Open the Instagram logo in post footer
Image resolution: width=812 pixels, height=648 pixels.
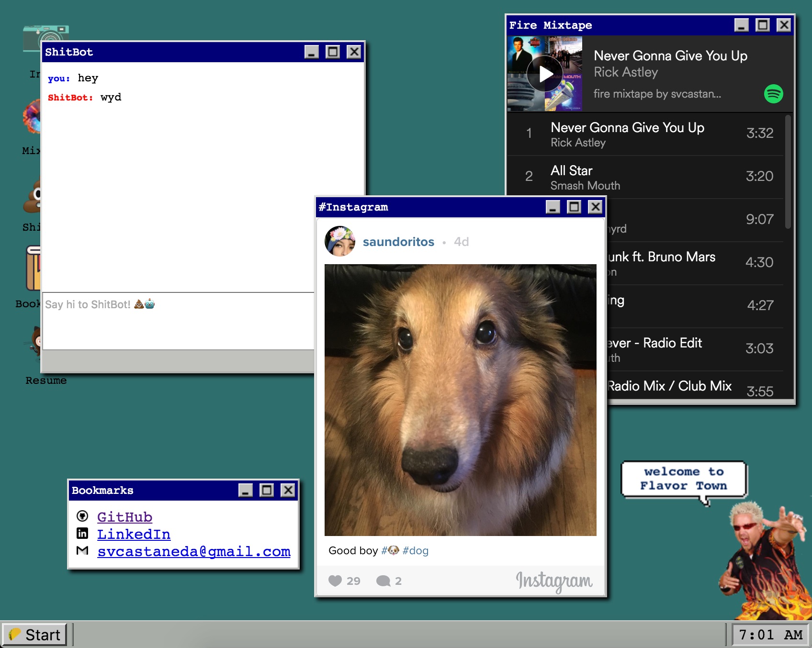tap(554, 581)
